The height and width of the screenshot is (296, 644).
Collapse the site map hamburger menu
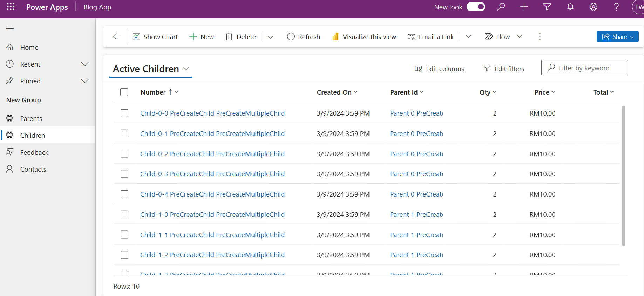[10, 28]
